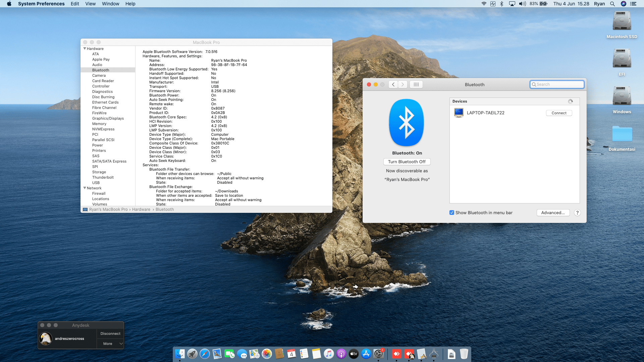644x362 pixels.
Task: Open FaceTime from the Dock
Action: tap(229, 354)
